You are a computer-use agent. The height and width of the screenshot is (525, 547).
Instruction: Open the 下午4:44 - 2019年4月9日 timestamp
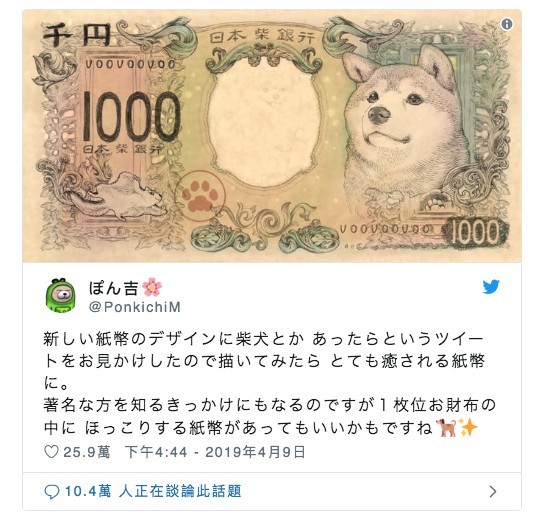coord(215,452)
